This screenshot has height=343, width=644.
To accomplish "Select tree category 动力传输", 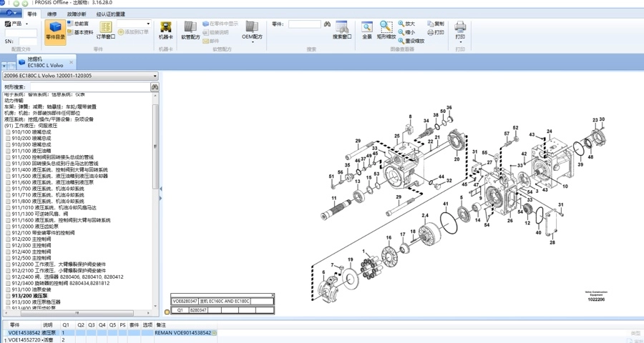I will 14,101.
